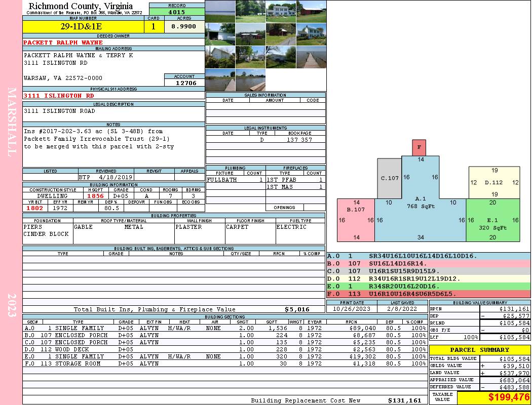Click record number 4015
Image resolution: width=532 pixels, height=405 pixels.
(177, 12)
